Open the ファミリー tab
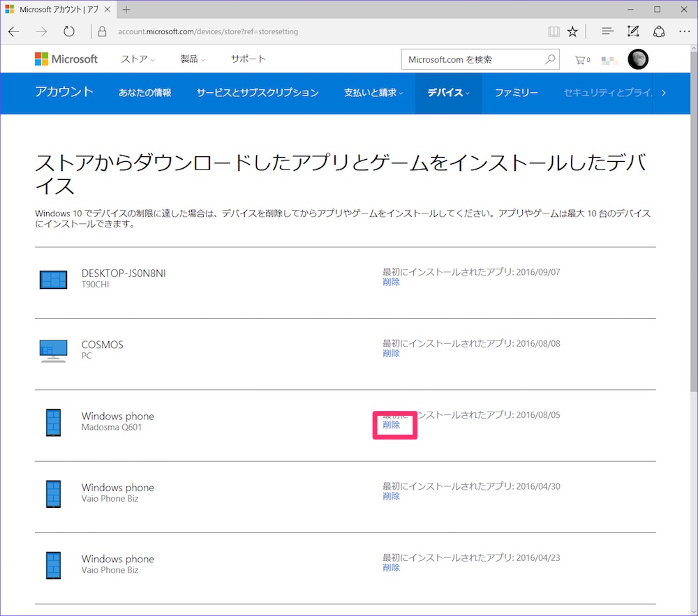This screenshot has width=698, height=616. [517, 93]
